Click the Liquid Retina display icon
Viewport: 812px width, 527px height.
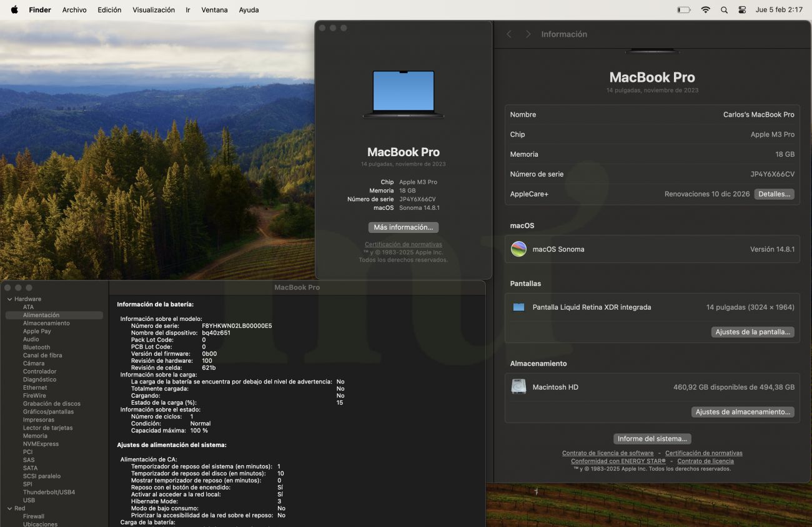pyautogui.click(x=518, y=307)
